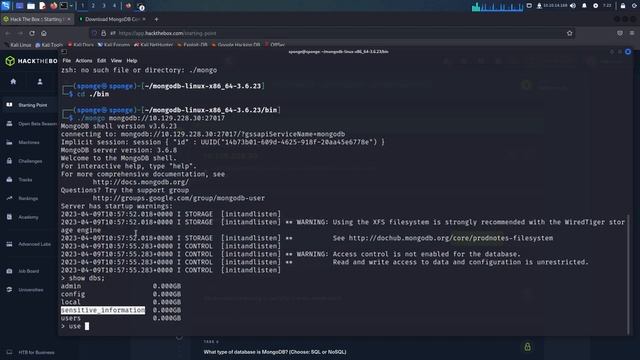Click the CPU graph monitor in panel
The width and height of the screenshot is (640, 360).
pos(497,6)
